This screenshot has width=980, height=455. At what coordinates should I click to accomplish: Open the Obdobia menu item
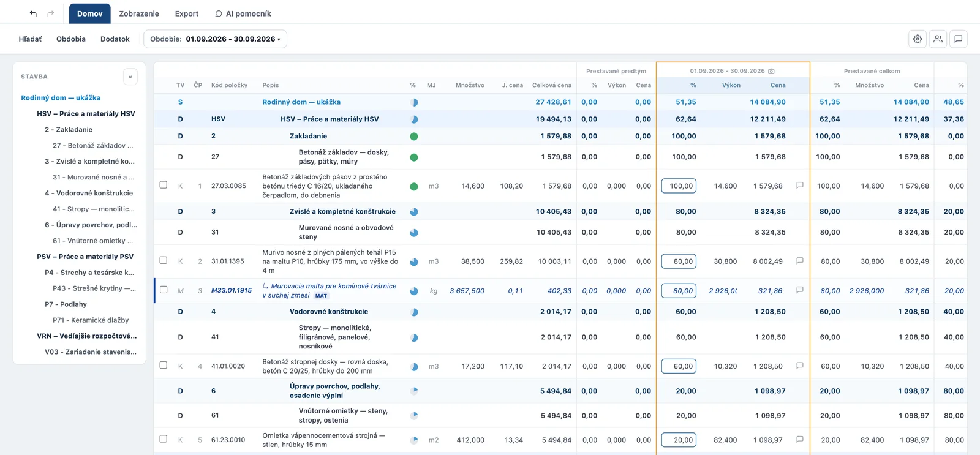coord(71,39)
